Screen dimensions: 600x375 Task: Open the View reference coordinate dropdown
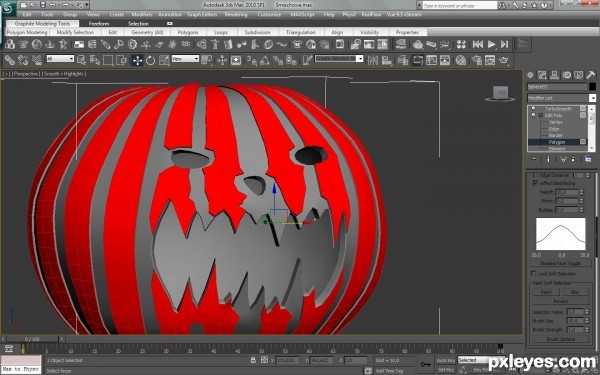(x=185, y=59)
